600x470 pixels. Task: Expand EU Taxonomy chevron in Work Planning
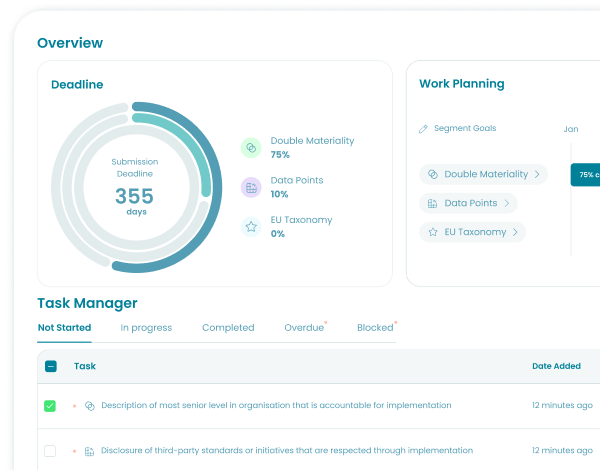pos(515,232)
